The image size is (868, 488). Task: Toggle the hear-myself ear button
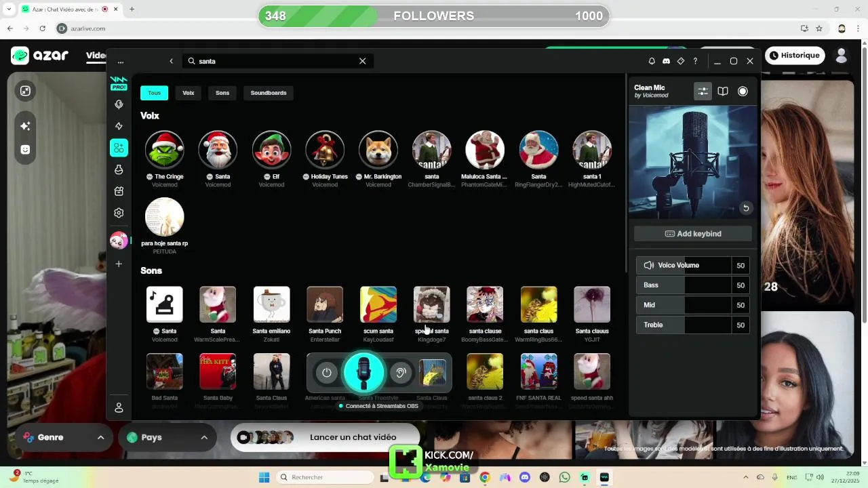(401, 373)
